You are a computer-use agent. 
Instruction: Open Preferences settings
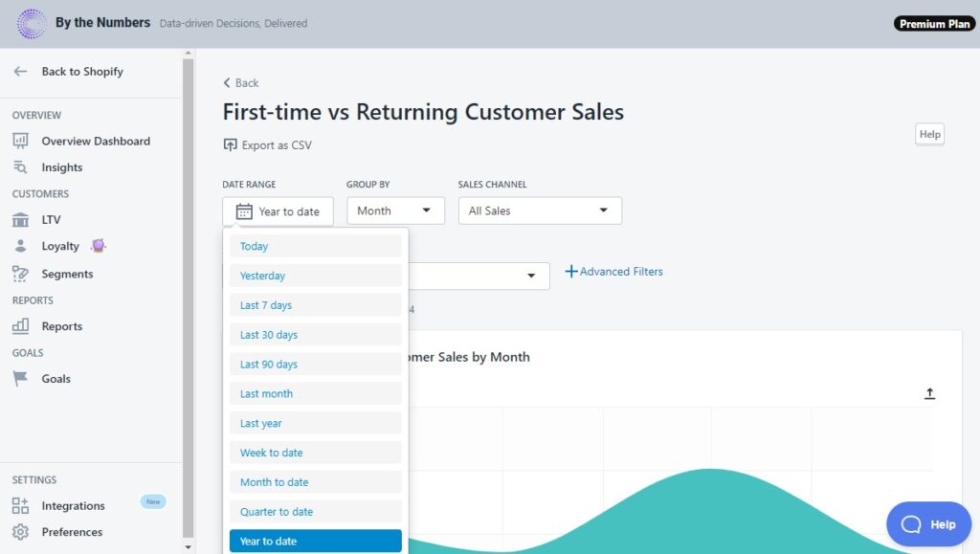72,532
